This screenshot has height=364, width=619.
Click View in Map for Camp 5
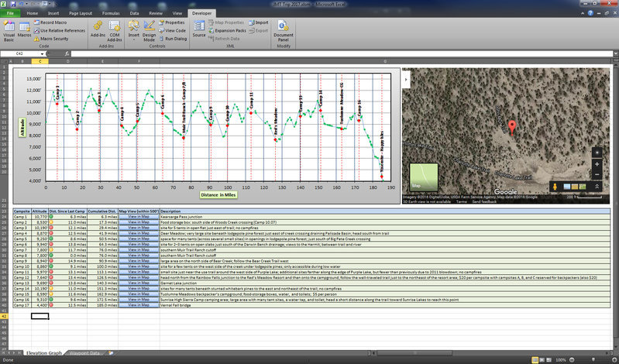(x=139, y=239)
